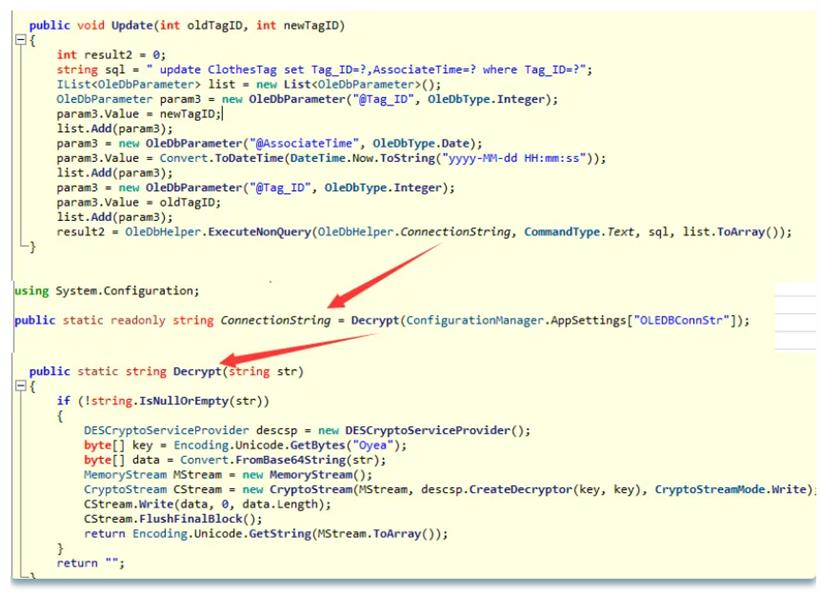Image resolution: width=820 pixels, height=592 pixels.
Task: Click 'CStream.FlushFinalBlock();' line
Action: 173,519
